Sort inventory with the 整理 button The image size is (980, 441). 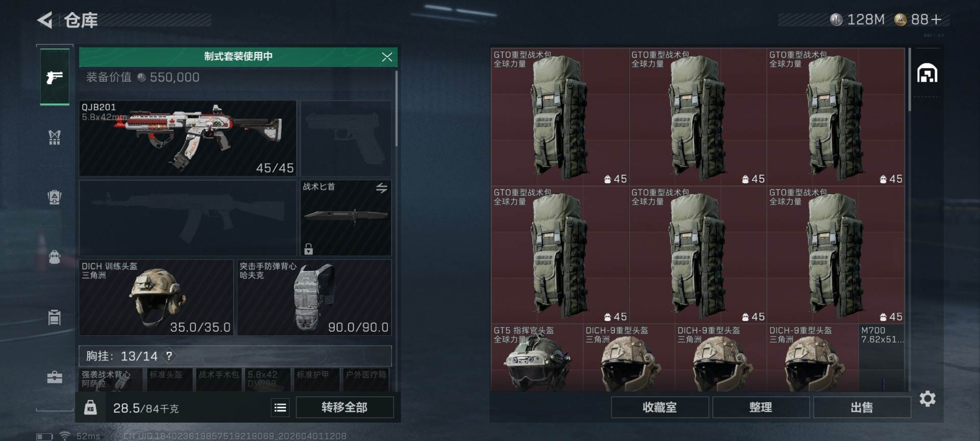(x=761, y=407)
